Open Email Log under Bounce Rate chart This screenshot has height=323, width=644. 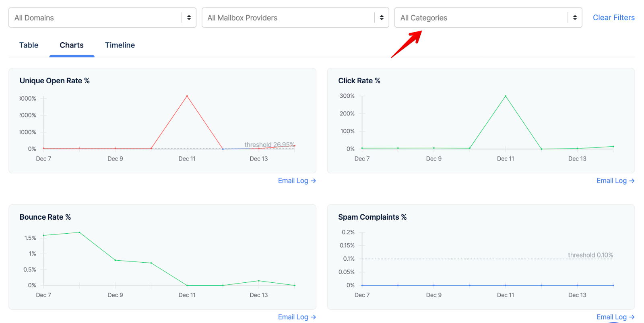(x=297, y=317)
